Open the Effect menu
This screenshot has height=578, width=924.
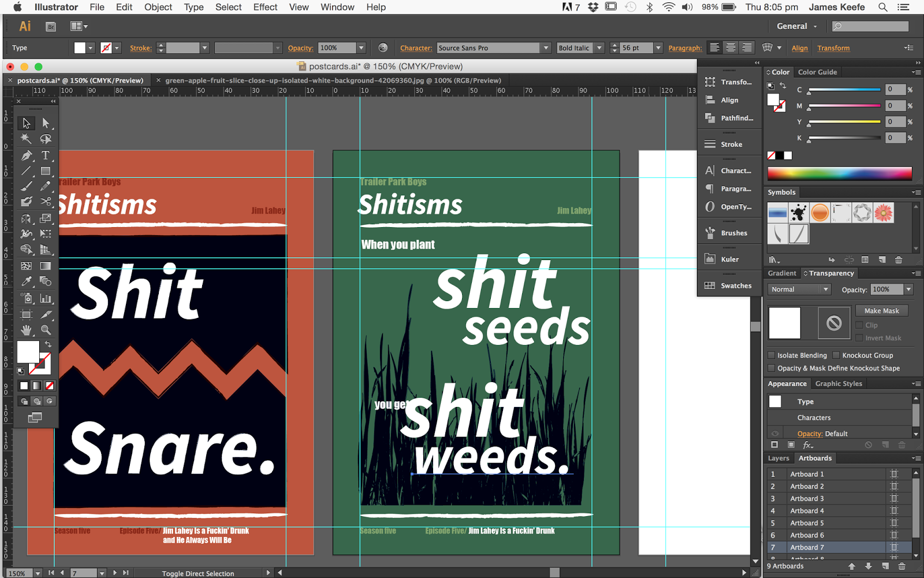click(x=265, y=8)
